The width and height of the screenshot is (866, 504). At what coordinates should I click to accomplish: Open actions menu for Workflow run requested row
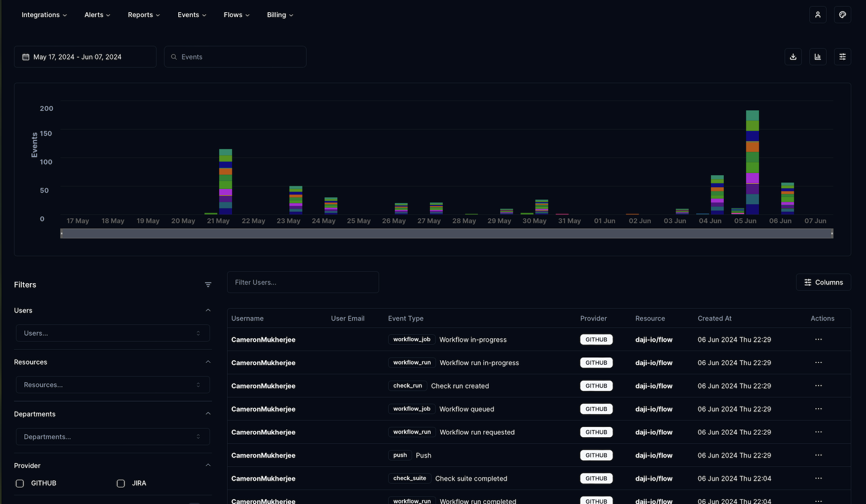pos(819,432)
